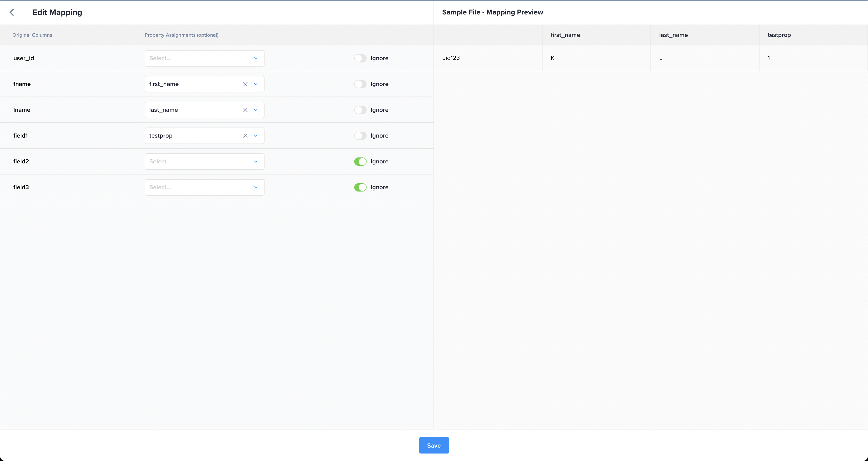Screen dimensions: 868x461
Task: Open the user_id property Select dropdown
Action: click(204, 58)
